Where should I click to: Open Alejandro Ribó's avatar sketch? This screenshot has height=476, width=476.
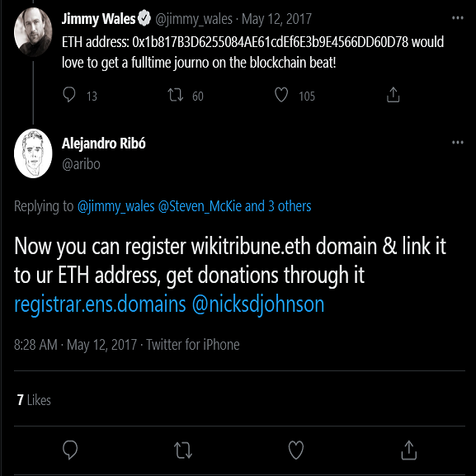33,153
